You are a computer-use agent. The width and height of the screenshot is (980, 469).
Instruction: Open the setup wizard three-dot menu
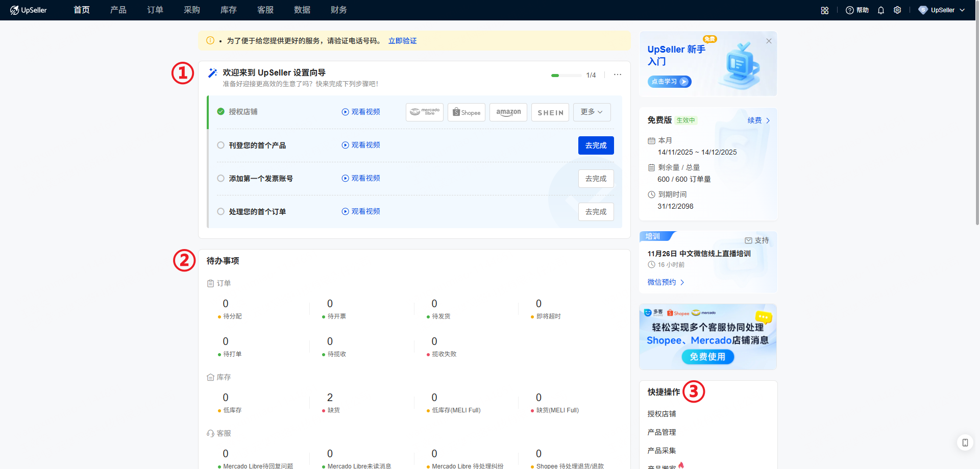[x=618, y=75]
